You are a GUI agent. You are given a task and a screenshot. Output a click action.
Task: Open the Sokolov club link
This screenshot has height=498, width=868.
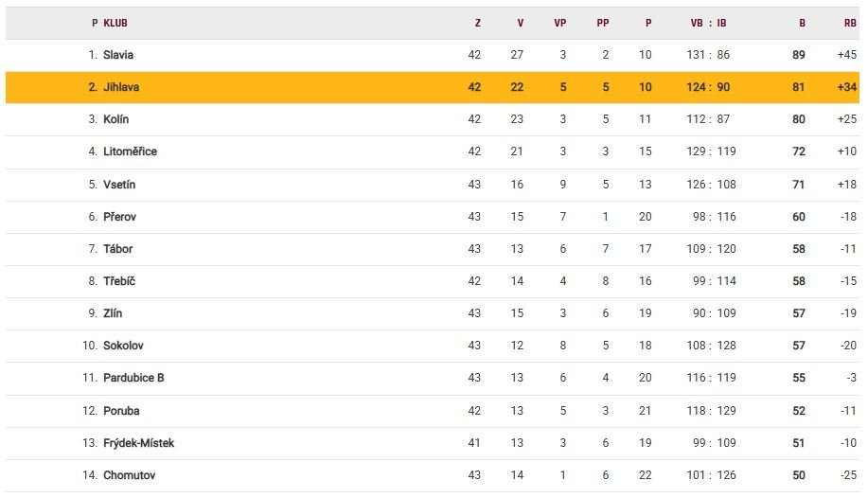[123, 346]
